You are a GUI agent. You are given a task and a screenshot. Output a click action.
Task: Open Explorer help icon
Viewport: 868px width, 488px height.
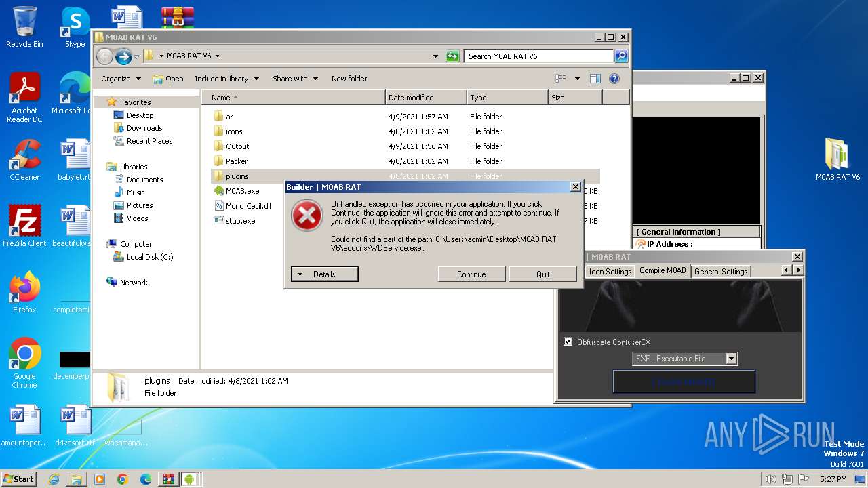(614, 79)
